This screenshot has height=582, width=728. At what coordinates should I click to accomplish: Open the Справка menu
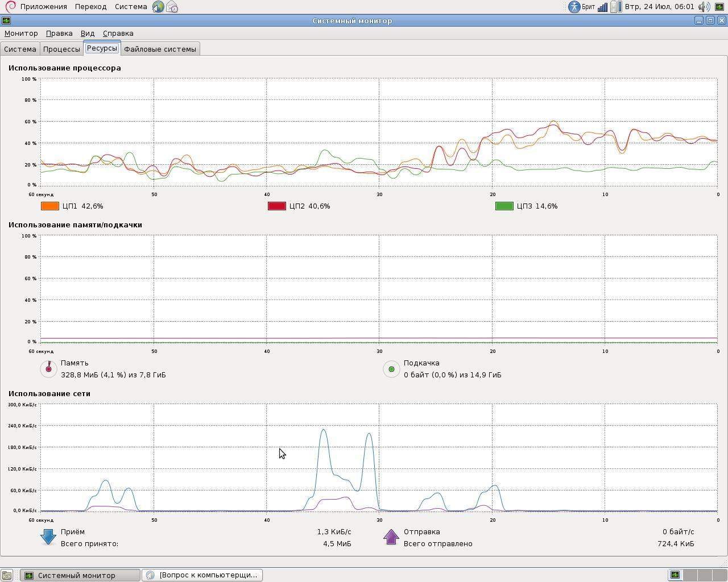coord(118,34)
